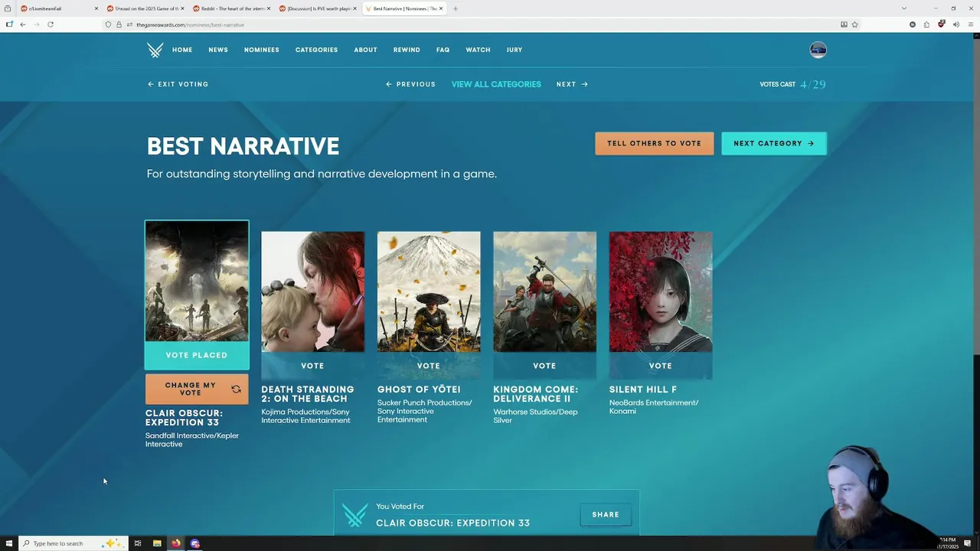Open the ABOUT menu item
This screenshot has width=980, height=551.
[x=365, y=50]
